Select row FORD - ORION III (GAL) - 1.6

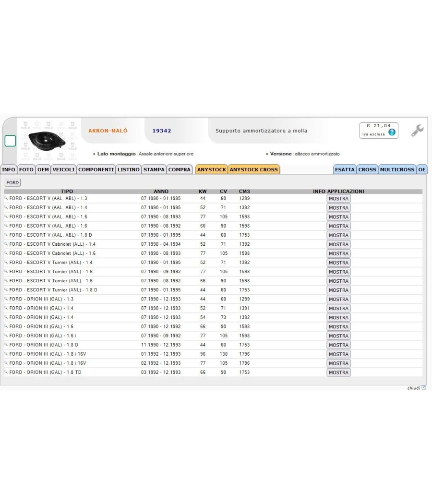213,326
